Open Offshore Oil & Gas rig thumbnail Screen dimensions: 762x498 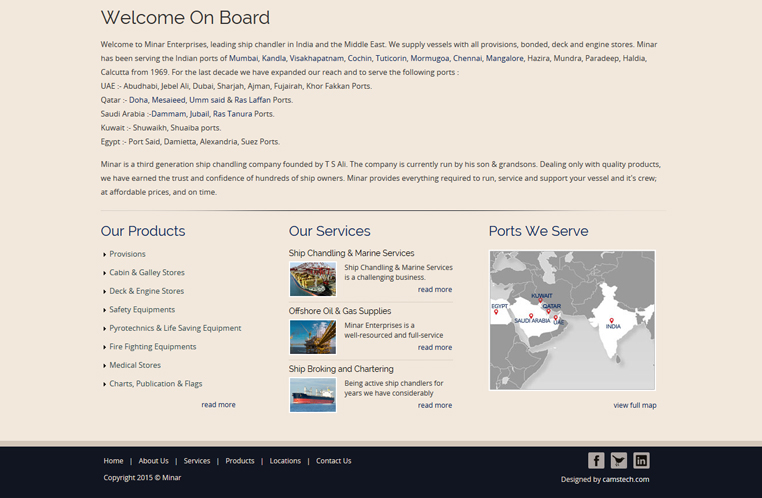point(312,337)
